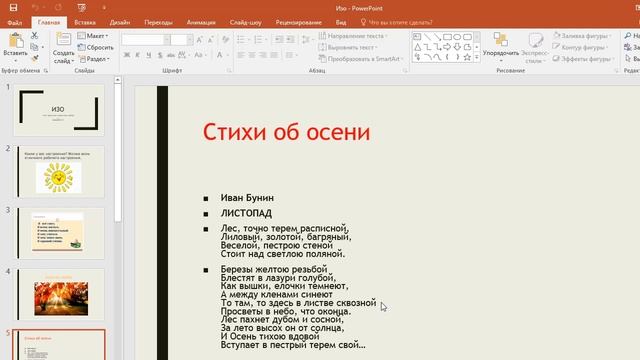The height and width of the screenshot is (360, 640).
Task: Click the Cut scissors icon
Action: [35, 36]
